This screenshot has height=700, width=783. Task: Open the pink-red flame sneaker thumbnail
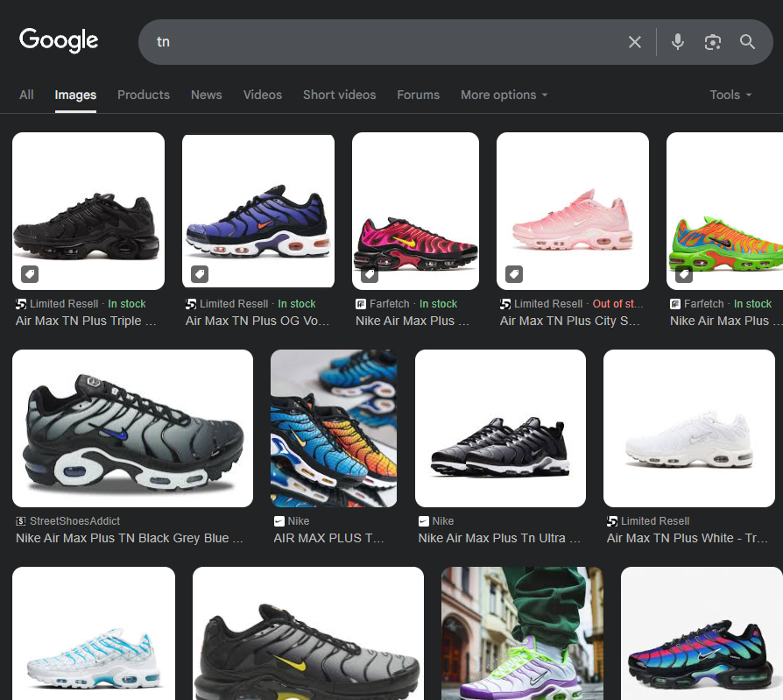pos(415,211)
